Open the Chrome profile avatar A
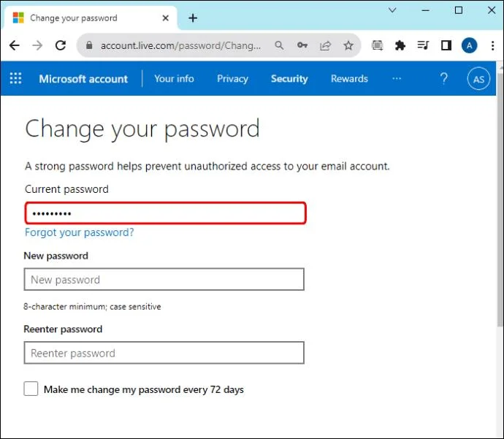Image resolution: width=504 pixels, height=439 pixels. (x=469, y=45)
